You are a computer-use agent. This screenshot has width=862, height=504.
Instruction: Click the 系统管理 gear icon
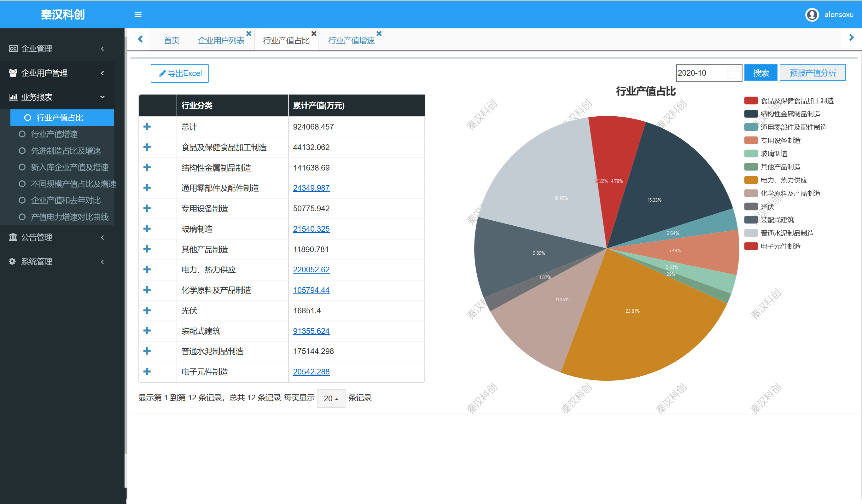pos(12,261)
